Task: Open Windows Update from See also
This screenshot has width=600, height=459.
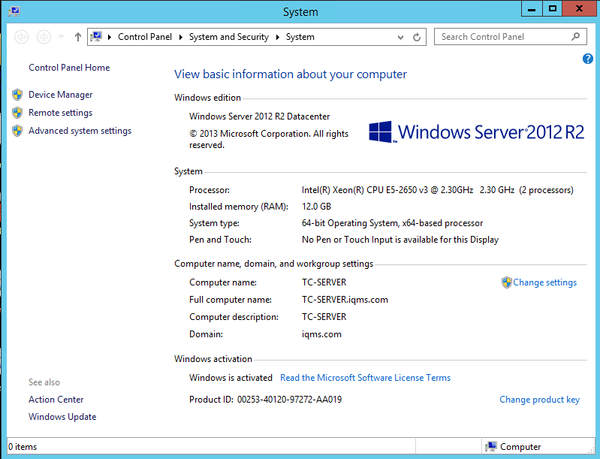Action: (62, 417)
